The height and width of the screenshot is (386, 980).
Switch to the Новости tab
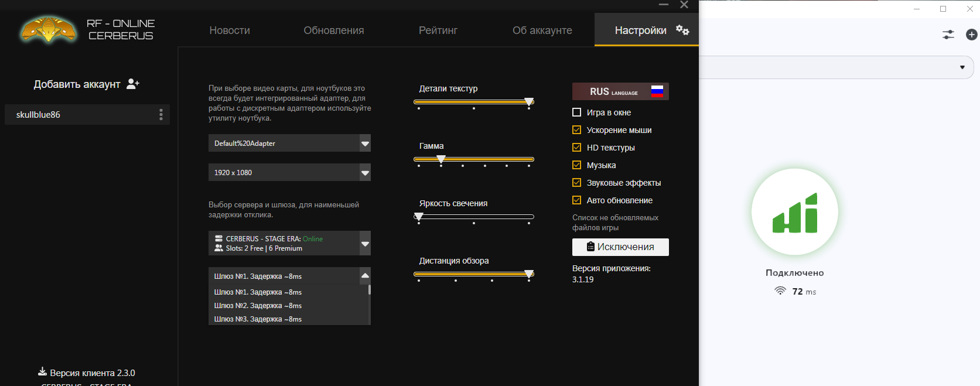230,30
